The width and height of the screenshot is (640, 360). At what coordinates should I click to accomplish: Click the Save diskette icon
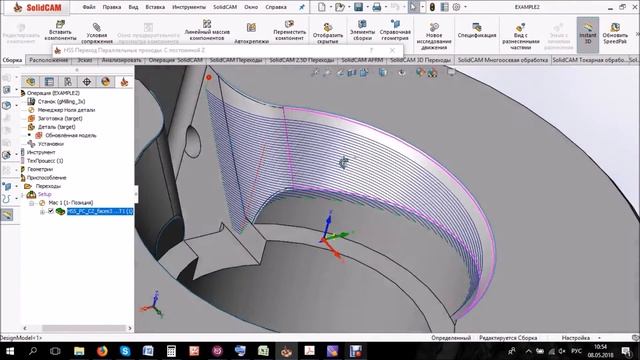pyautogui.click(x=358, y=7)
